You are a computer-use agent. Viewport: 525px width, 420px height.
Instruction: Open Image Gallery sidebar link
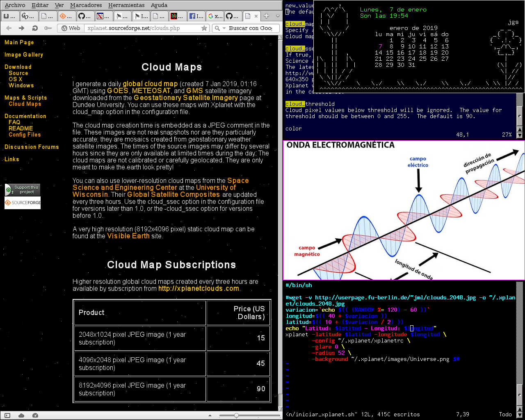pos(24,55)
